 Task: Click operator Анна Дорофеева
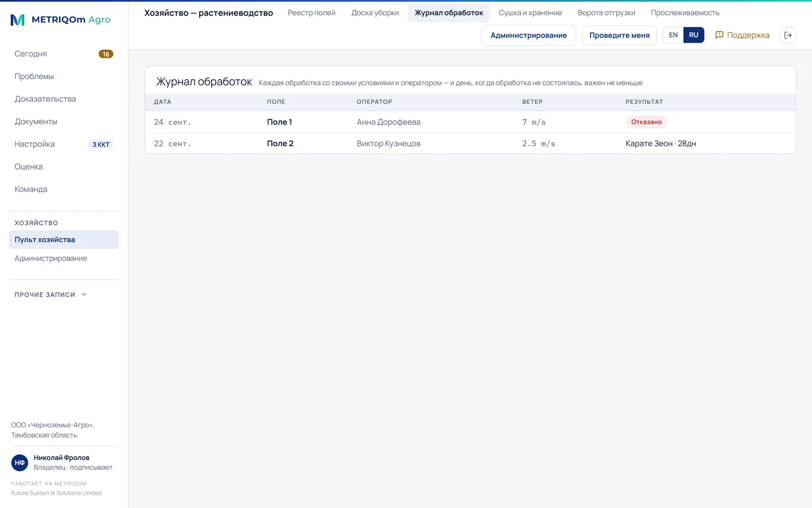tap(389, 122)
